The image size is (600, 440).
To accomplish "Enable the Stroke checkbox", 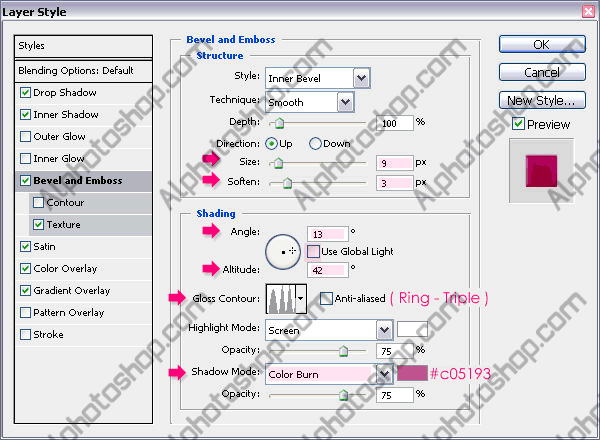I will pos(25,334).
